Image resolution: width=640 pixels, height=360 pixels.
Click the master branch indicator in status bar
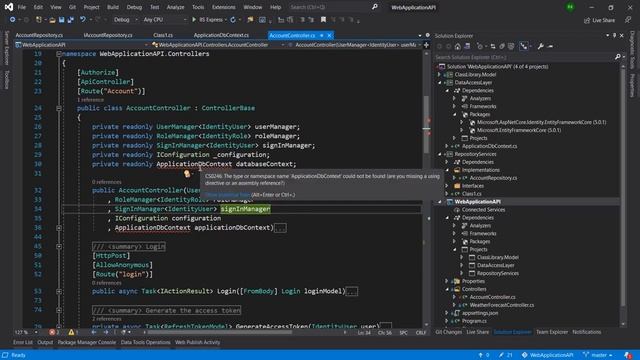pos(598,355)
